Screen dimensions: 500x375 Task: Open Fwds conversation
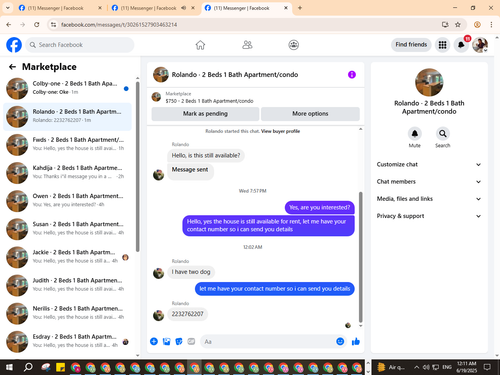67,145
